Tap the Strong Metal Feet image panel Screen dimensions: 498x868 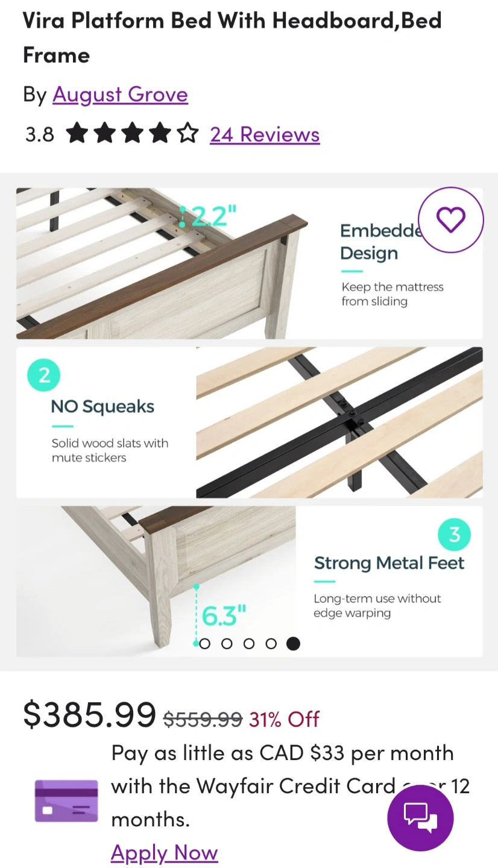tap(249, 582)
